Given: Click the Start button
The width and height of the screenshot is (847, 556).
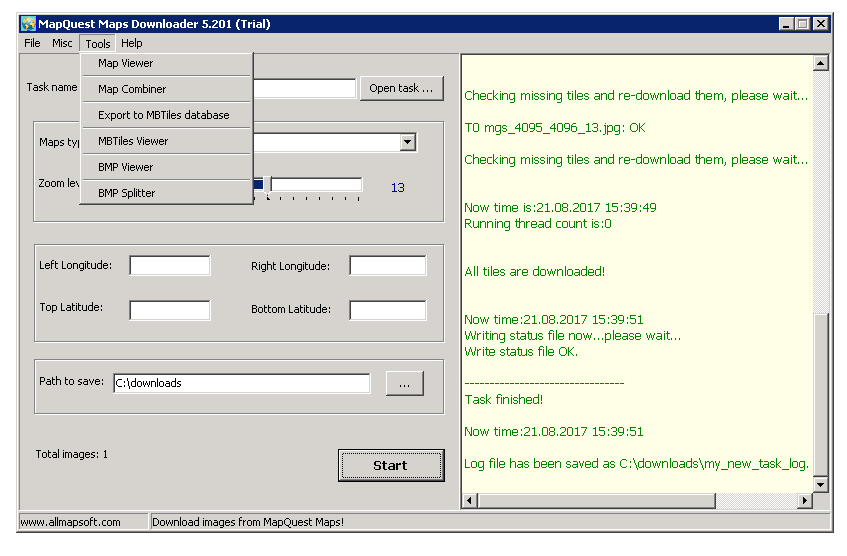Looking at the screenshot, I should (391, 465).
